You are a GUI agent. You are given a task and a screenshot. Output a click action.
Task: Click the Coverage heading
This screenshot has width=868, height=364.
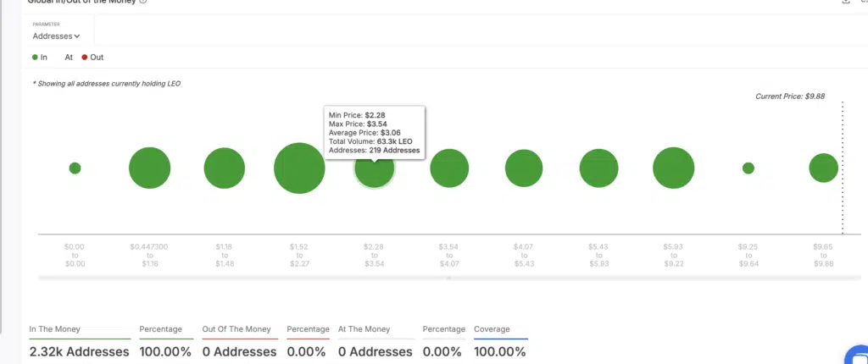point(492,329)
